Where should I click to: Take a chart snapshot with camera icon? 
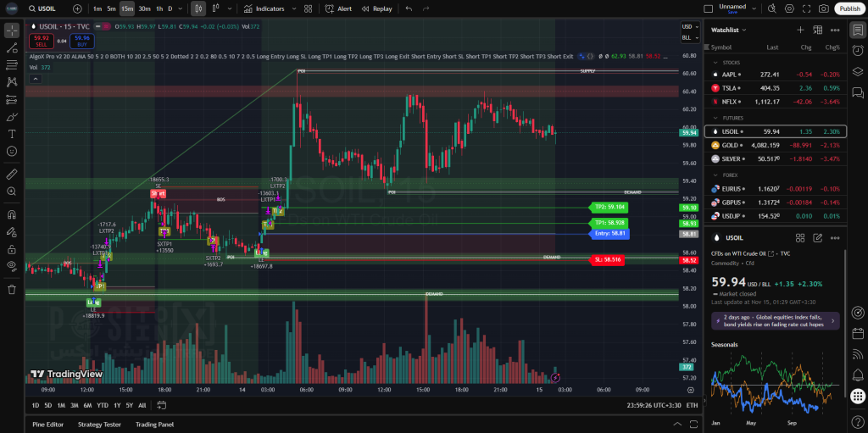coord(824,8)
